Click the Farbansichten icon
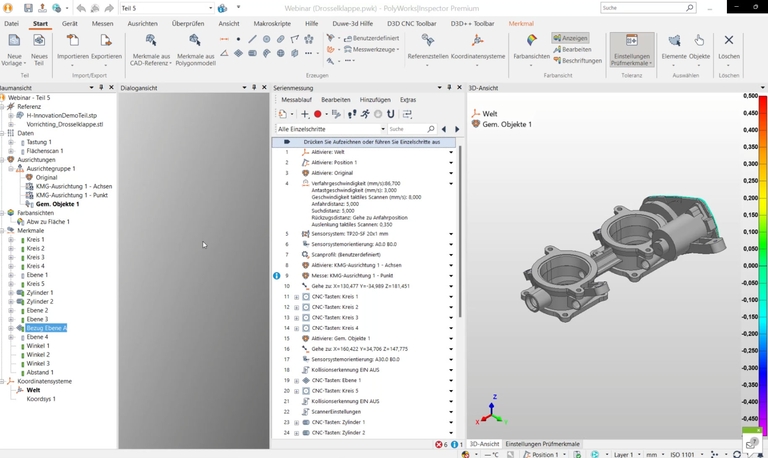The height and width of the screenshot is (458, 768). click(x=531, y=40)
